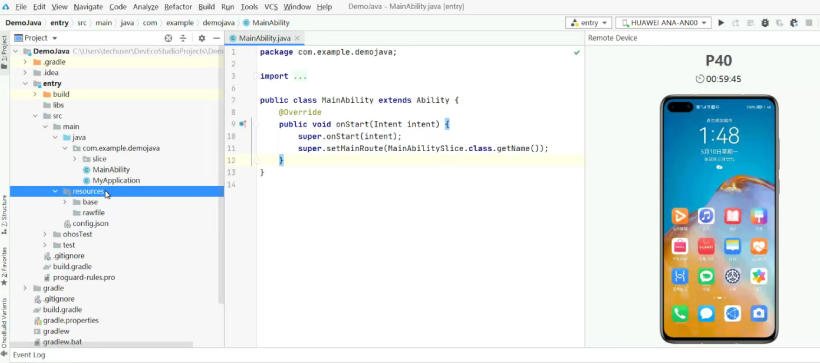Open the red HUAWEI app on phone
This screenshot has width=820, height=363.
coord(706,246)
